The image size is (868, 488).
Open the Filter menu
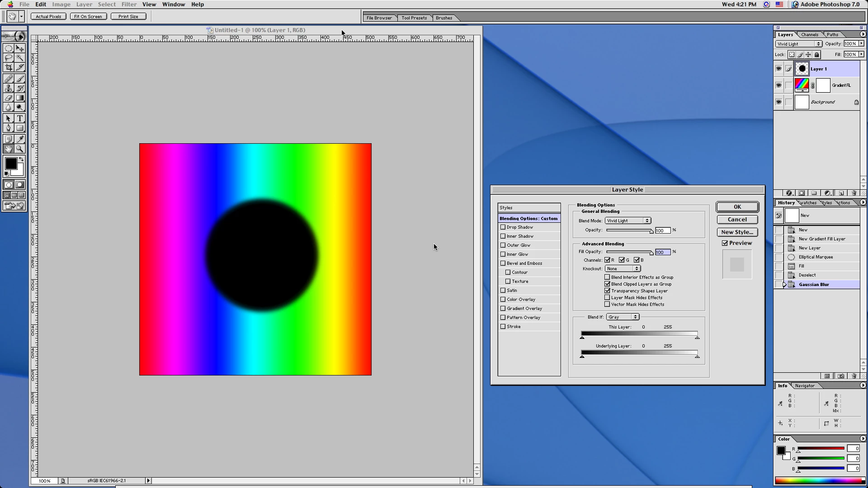tap(129, 5)
